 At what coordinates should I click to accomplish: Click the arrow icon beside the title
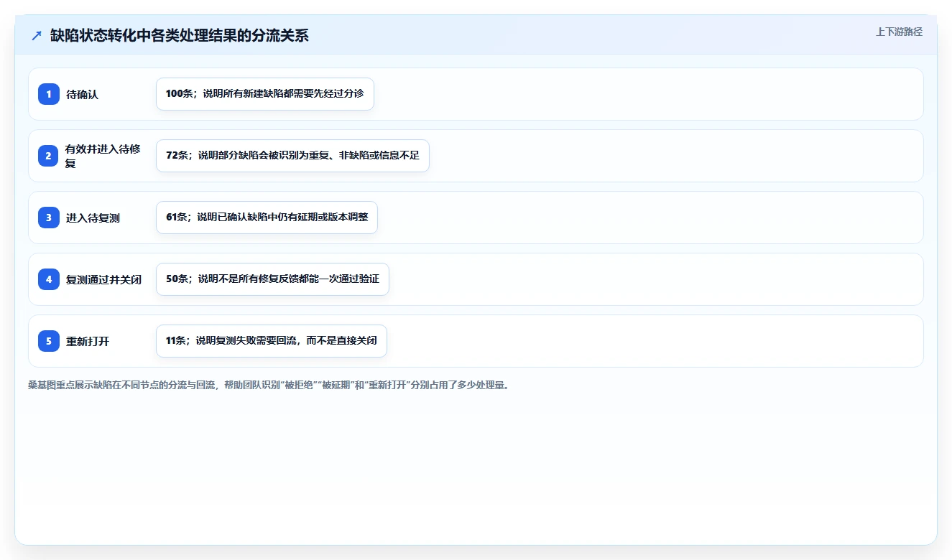click(x=37, y=36)
